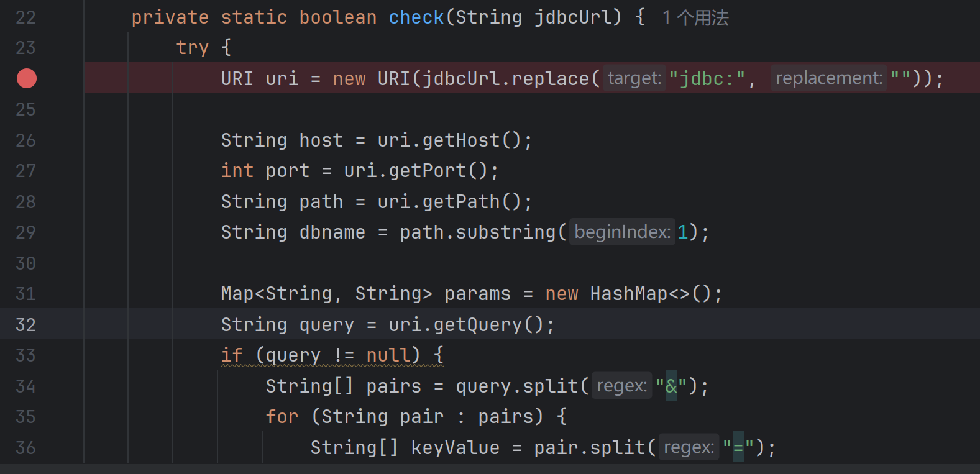
Task: Click the 'beginIndex:' parameter hint
Action: point(621,232)
